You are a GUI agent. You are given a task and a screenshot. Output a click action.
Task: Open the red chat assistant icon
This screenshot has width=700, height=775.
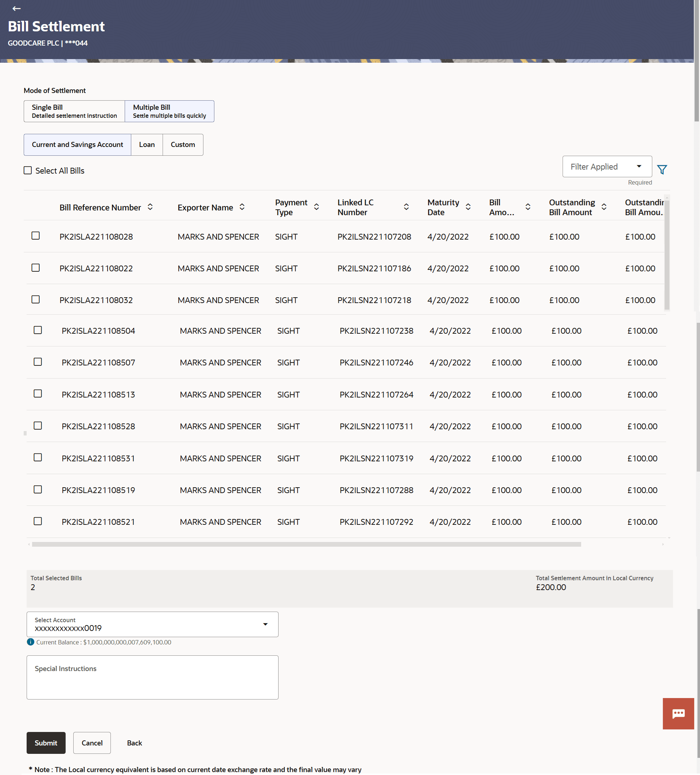click(678, 714)
